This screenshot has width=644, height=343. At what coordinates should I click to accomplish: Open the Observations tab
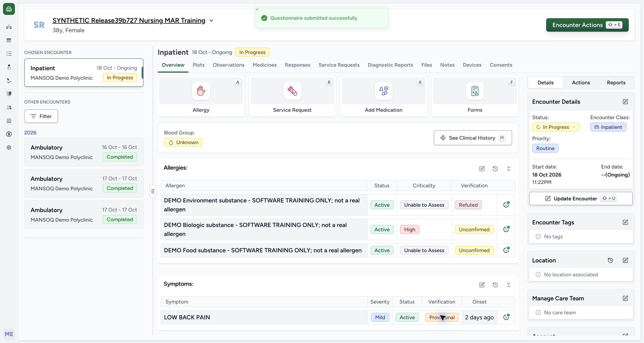click(x=228, y=65)
